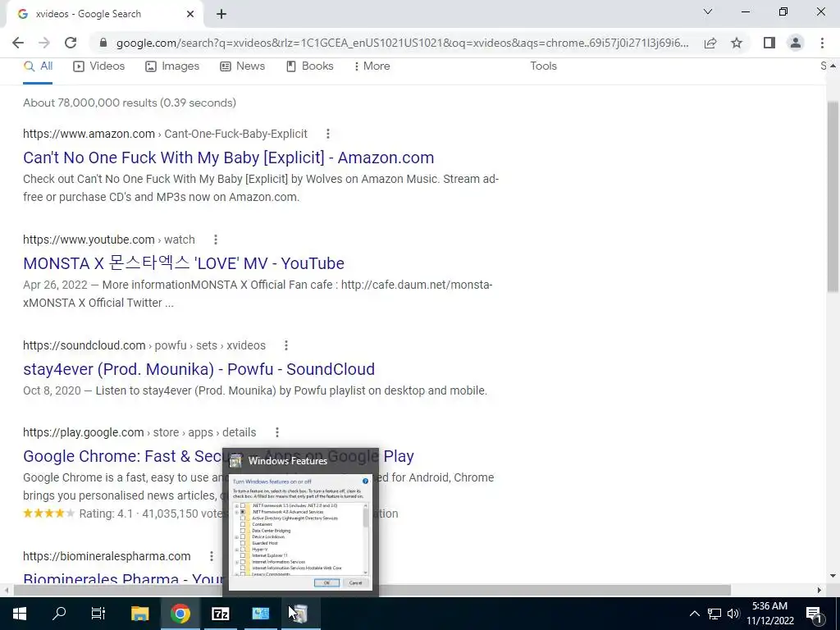Click the page vertical scrollbar thumb

(x=833, y=196)
